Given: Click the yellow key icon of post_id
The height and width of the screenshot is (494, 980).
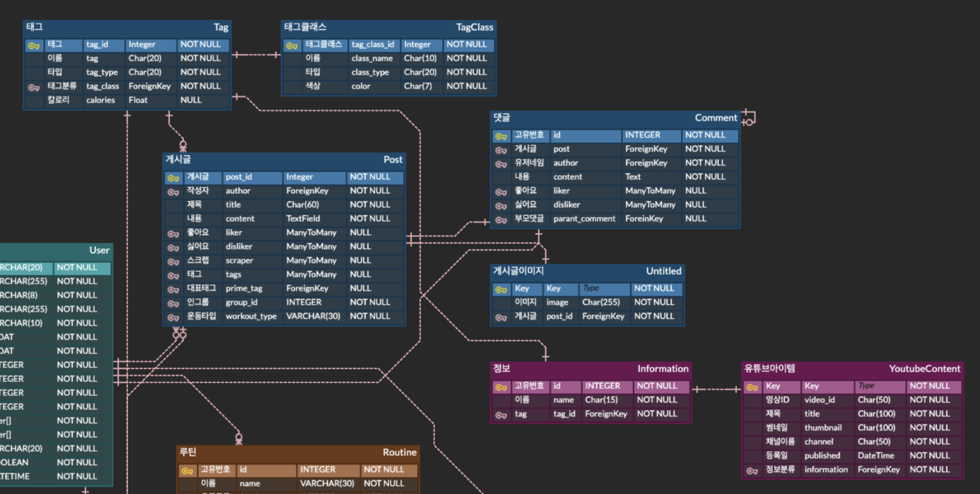Looking at the screenshot, I should [x=173, y=179].
